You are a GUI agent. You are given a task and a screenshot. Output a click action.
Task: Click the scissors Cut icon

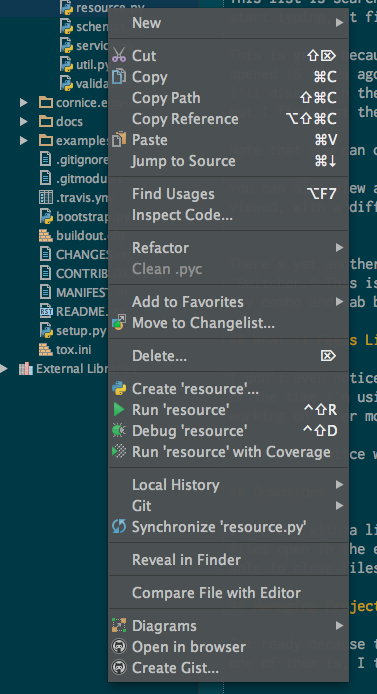coord(119,56)
